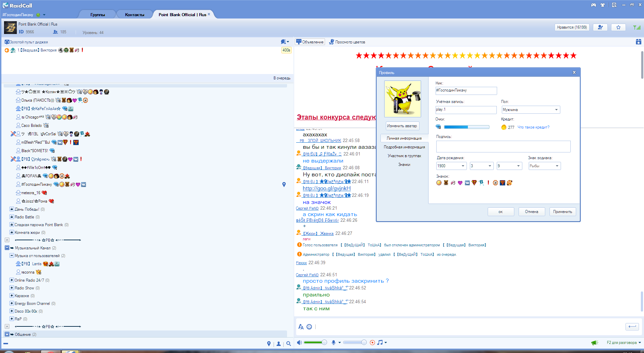Open the zodiac dropdown showing Рыбы

pos(544,166)
